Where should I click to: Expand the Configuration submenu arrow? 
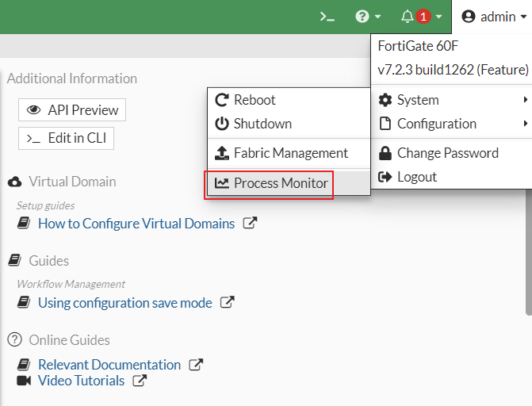point(525,123)
